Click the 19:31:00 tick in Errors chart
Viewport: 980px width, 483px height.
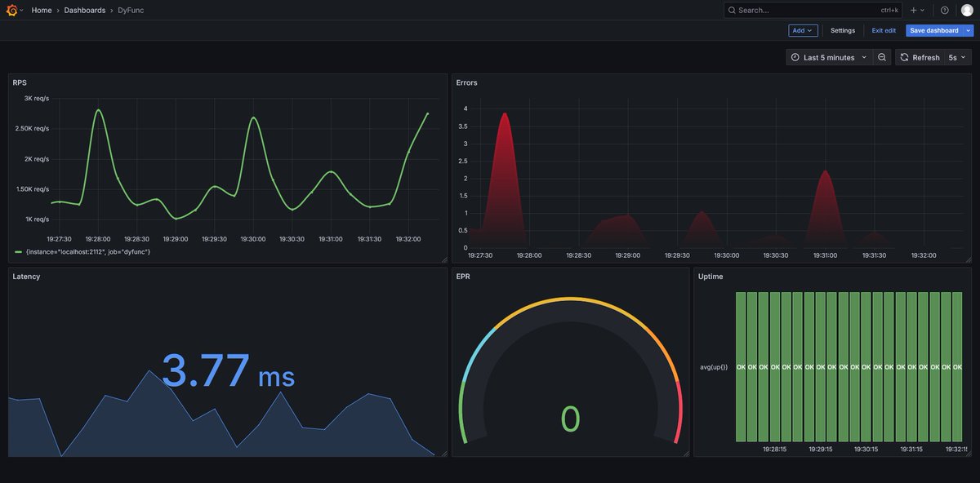(x=825, y=255)
